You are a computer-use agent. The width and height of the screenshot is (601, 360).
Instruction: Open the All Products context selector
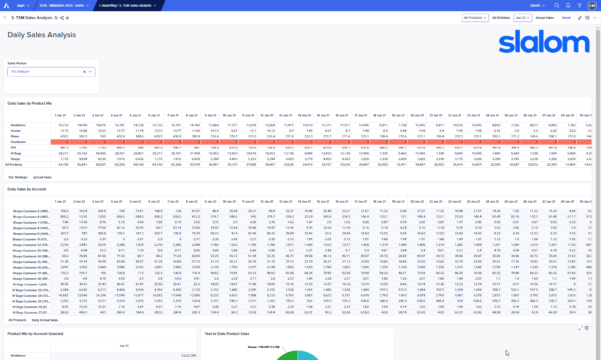click(475, 18)
